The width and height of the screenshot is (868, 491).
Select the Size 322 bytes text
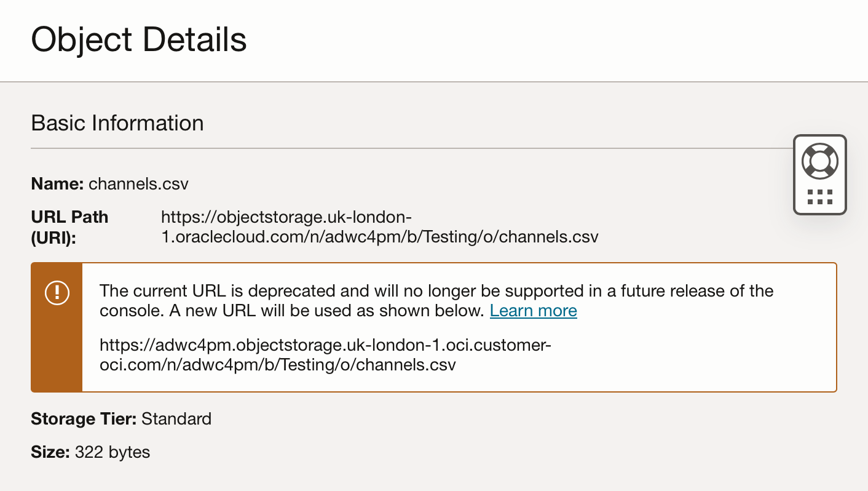coord(90,452)
